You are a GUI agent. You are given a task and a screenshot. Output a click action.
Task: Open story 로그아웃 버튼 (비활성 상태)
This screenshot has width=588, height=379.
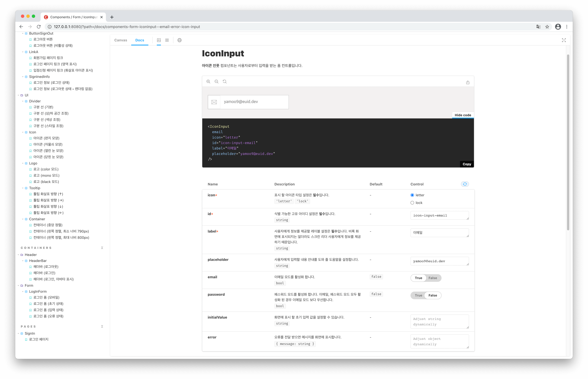coord(53,45)
